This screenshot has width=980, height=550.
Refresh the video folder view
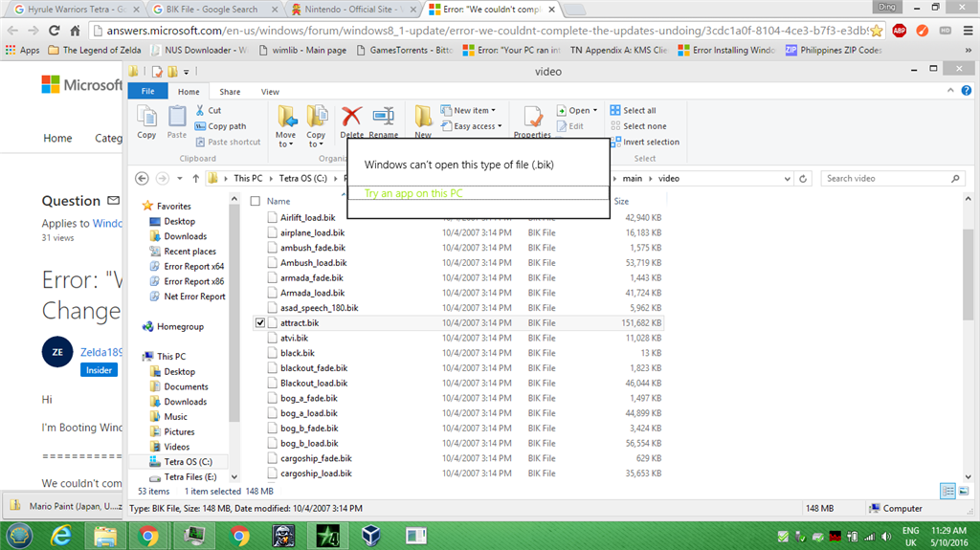point(803,179)
